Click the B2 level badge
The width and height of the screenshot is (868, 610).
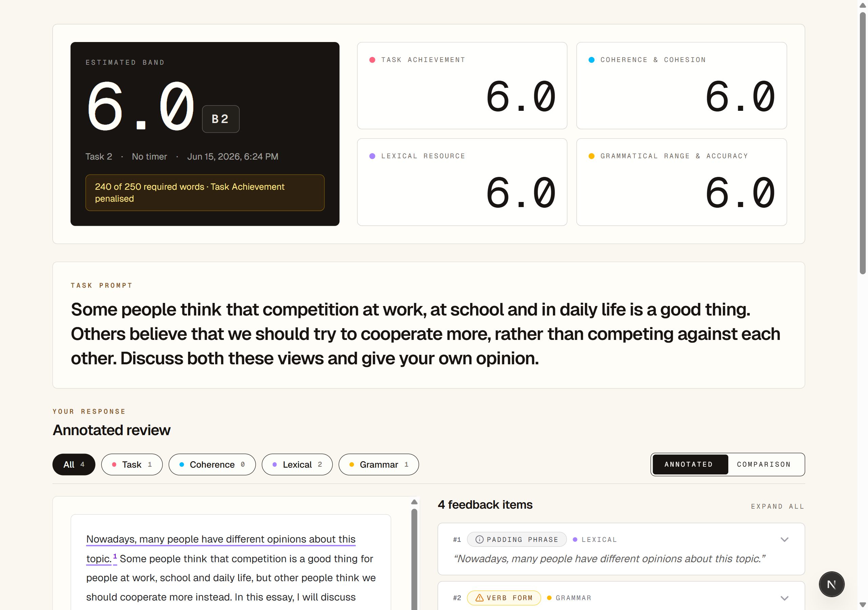[220, 119]
